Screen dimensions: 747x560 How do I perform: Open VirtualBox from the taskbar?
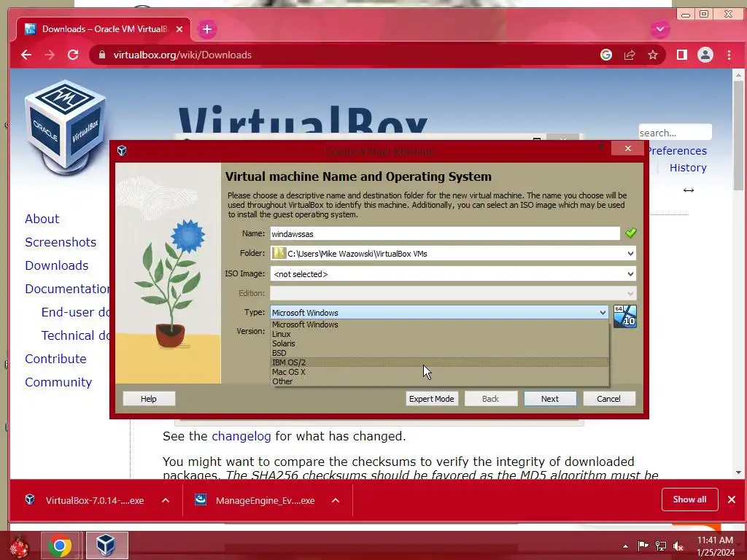[x=106, y=545]
